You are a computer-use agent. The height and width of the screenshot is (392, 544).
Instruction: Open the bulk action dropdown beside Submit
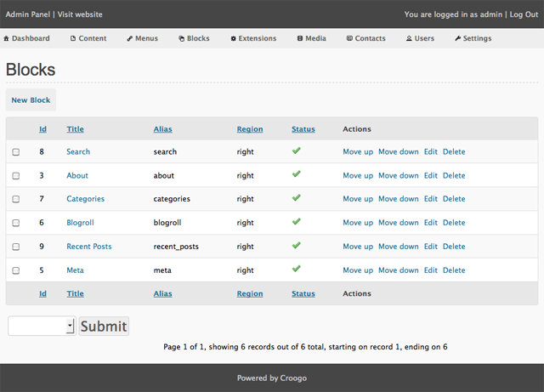[42, 326]
